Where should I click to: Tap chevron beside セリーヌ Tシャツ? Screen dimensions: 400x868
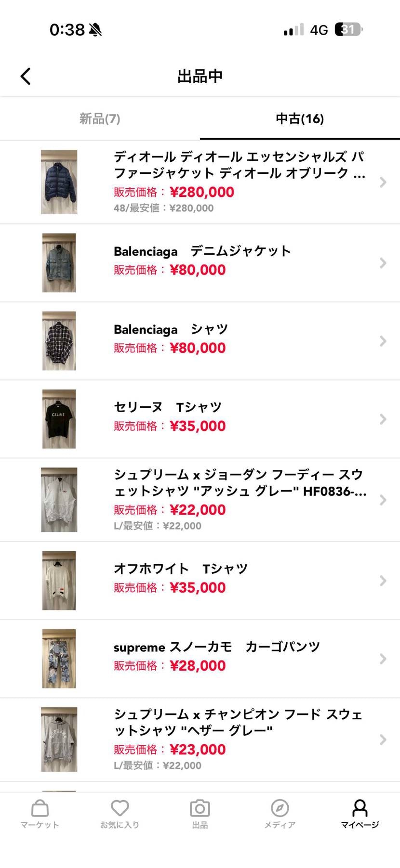pos(383,419)
